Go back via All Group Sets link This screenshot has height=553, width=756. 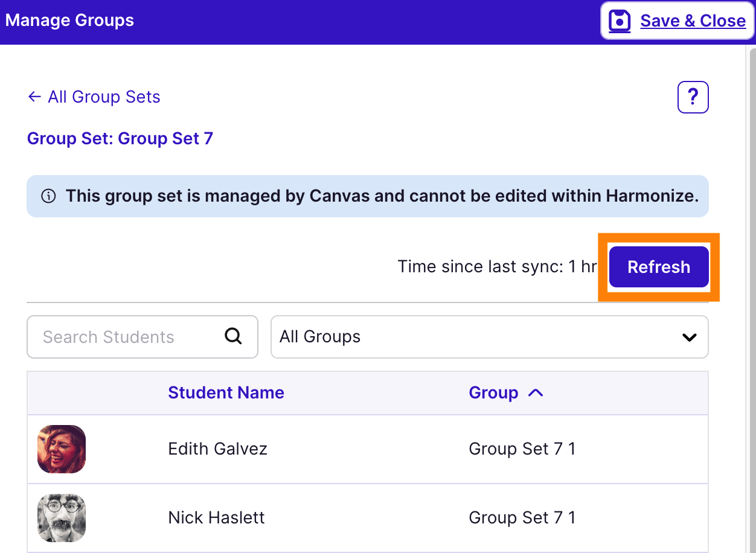pos(104,97)
